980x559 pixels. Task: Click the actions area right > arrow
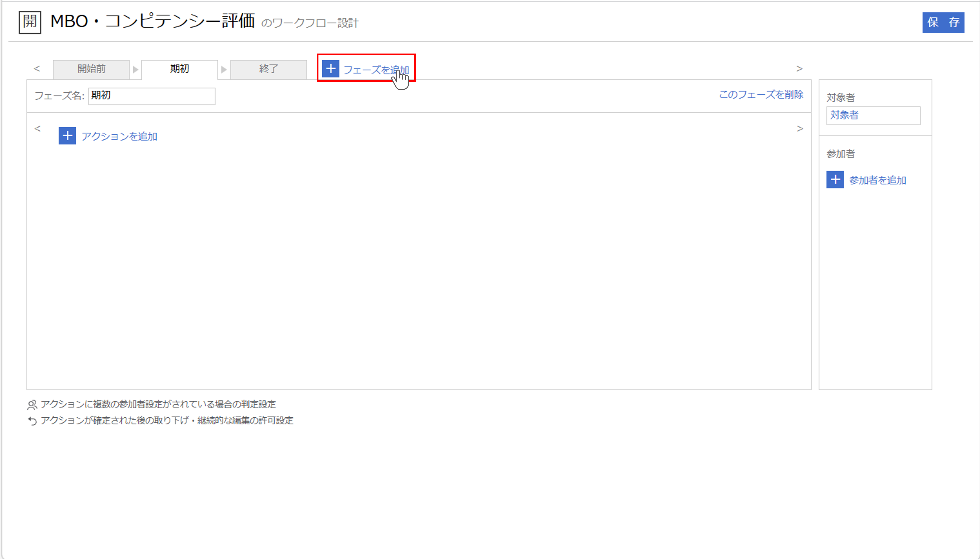point(800,129)
